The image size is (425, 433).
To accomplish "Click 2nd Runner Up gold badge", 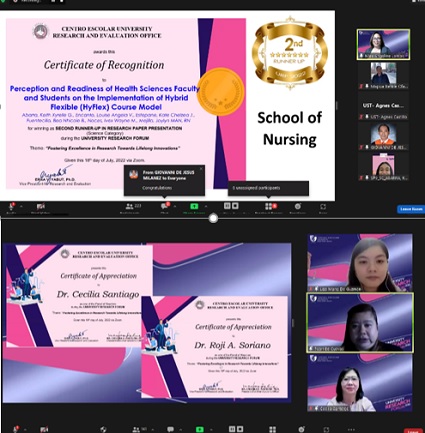I will (x=290, y=53).
